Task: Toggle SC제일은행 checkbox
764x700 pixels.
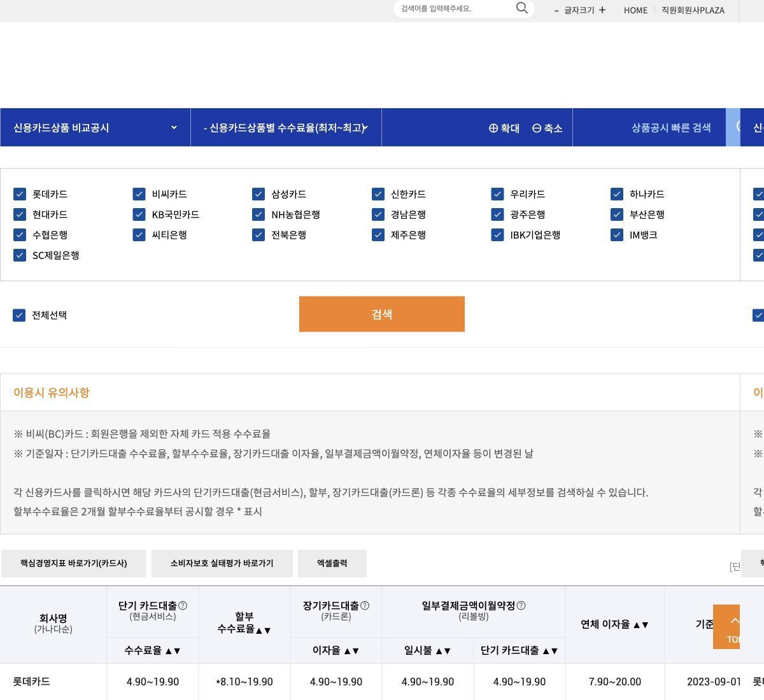Action: pyautogui.click(x=20, y=255)
